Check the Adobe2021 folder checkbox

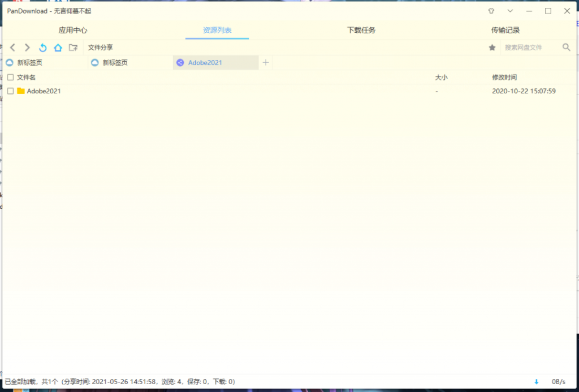tap(11, 91)
